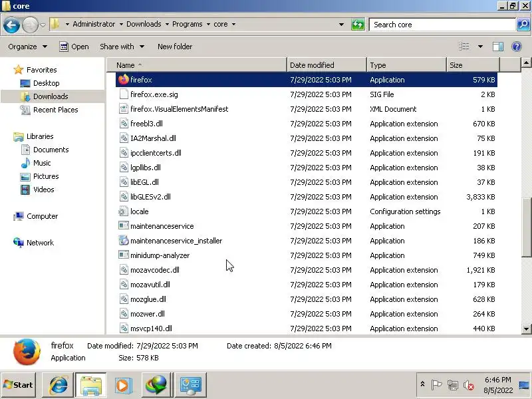The image size is (532, 399).
Task: Click the Downloads breadcrumb segment
Action: (x=144, y=24)
